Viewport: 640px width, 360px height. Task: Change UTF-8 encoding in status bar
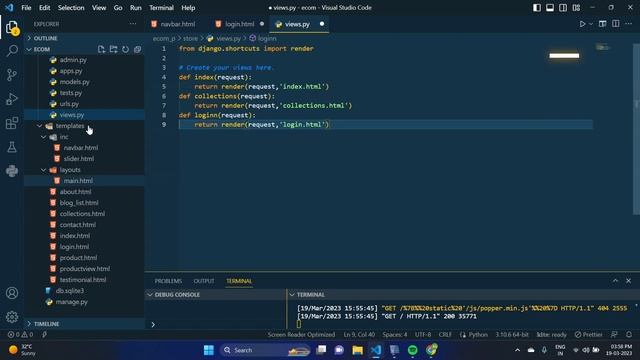[423, 335]
